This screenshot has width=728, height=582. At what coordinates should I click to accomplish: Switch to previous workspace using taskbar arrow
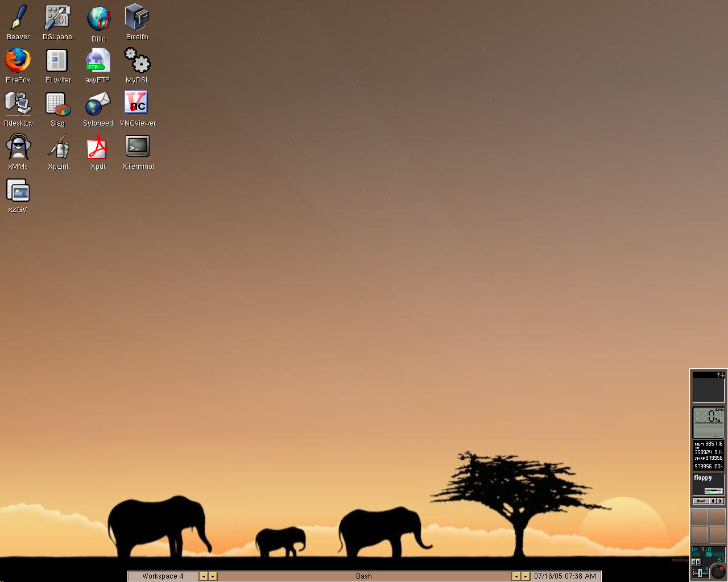(x=203, y=576)
